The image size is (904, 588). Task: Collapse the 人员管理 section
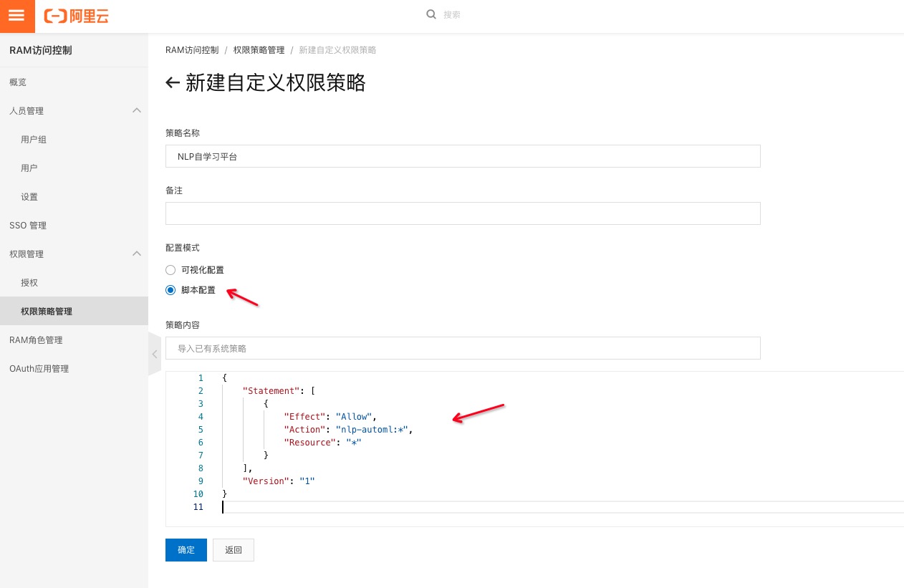tap(137, 110)
